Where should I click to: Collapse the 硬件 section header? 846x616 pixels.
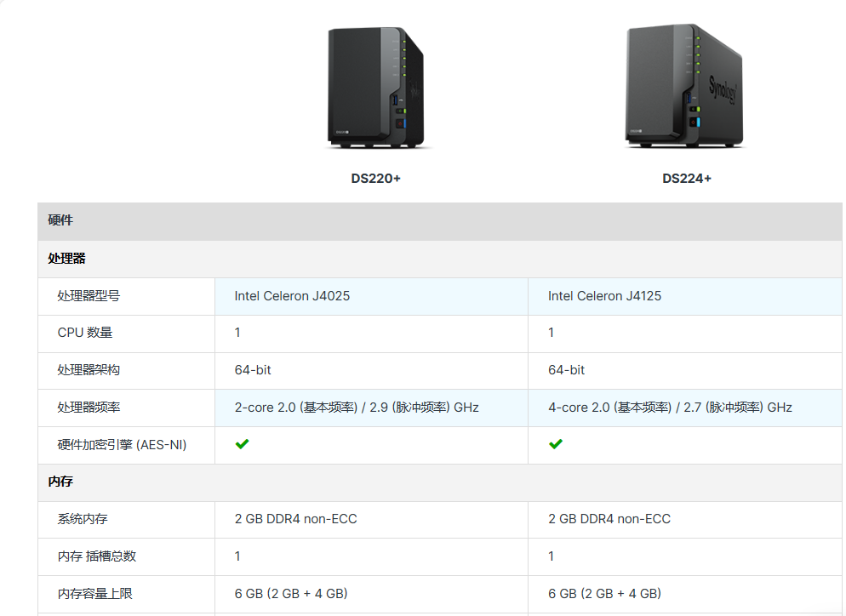(x=440, y=221)
